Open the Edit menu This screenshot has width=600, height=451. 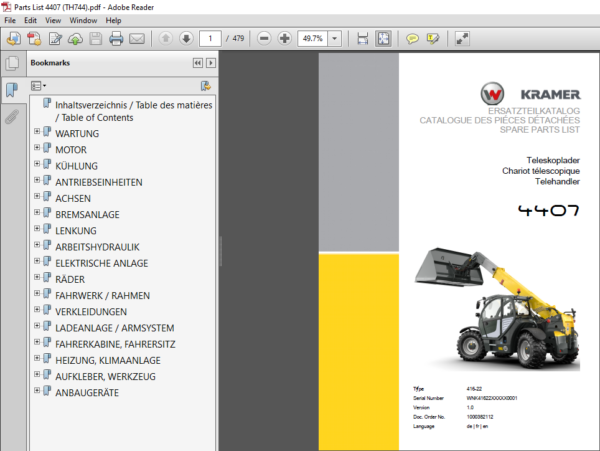[x=30, y=20]
